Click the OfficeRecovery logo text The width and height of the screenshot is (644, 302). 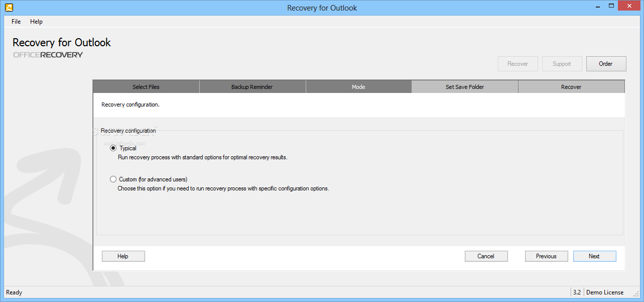tap(48, 55)
